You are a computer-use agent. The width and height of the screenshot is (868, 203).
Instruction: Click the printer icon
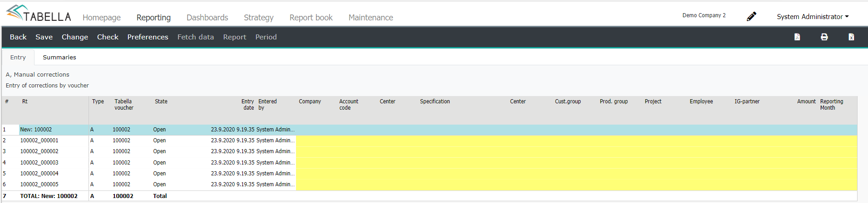click(824, 37)
